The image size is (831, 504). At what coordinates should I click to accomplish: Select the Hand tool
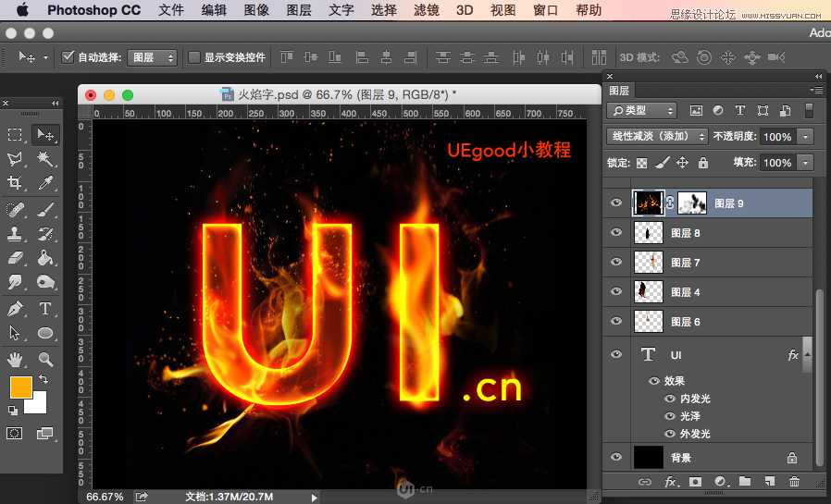click(x=16, y=359)
